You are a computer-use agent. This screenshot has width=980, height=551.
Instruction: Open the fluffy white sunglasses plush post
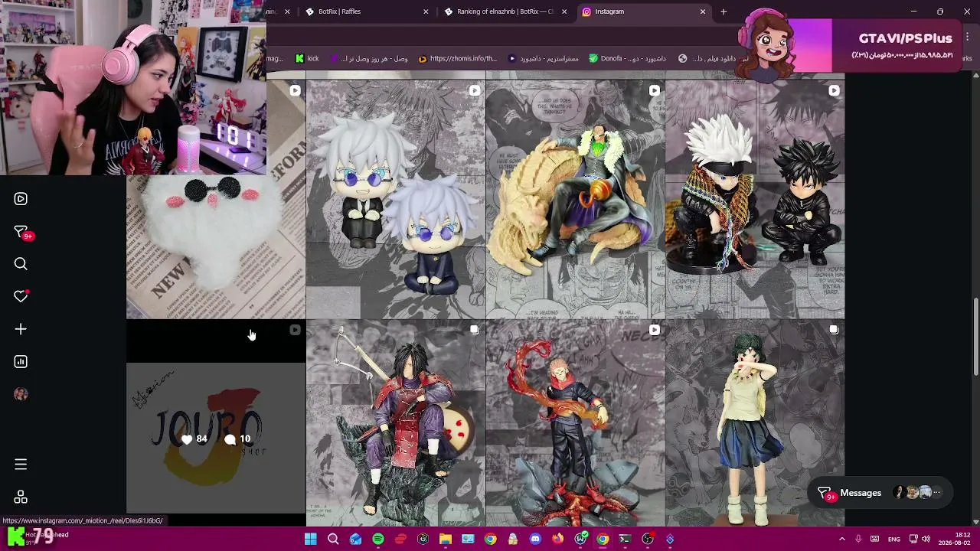point(216,246)
